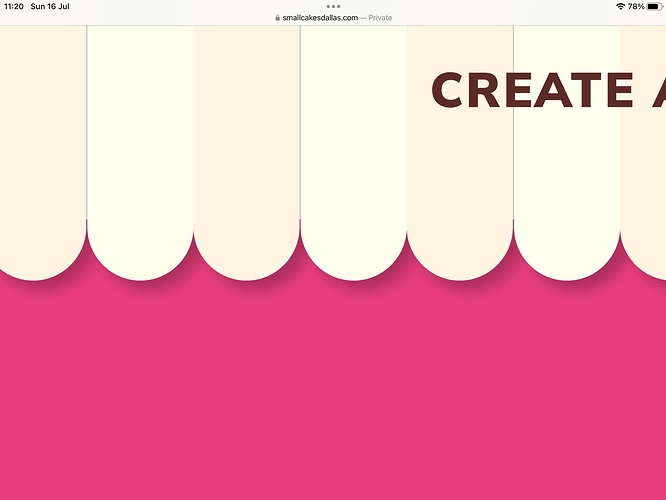Click the pink background below the awning
Image resolution: width=666 pixels, height=500 pixels.
pyautogui.click(x=333, y=400)
